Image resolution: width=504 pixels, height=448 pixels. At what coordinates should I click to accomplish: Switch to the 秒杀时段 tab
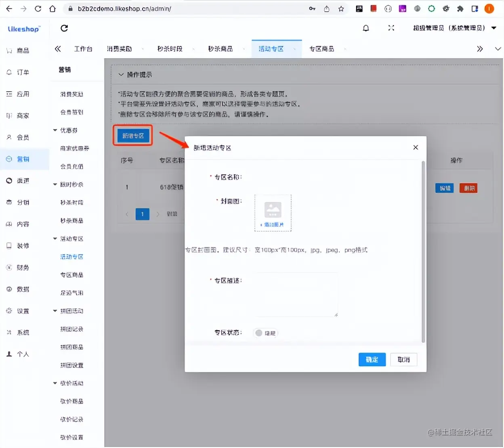pos(170,49)
